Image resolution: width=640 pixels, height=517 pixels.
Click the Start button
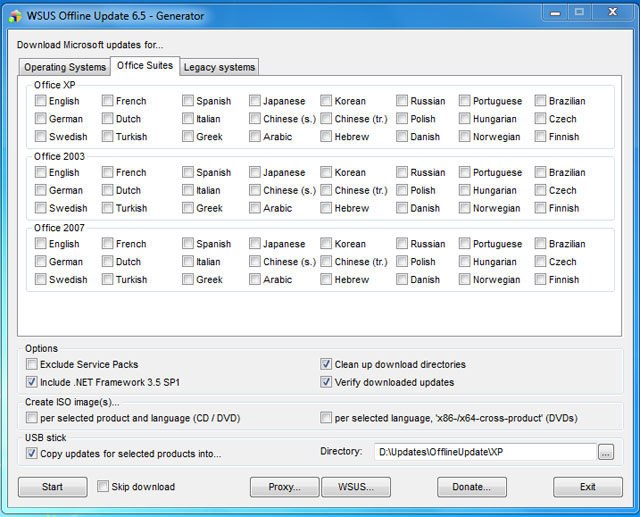[x=53, y=487]
